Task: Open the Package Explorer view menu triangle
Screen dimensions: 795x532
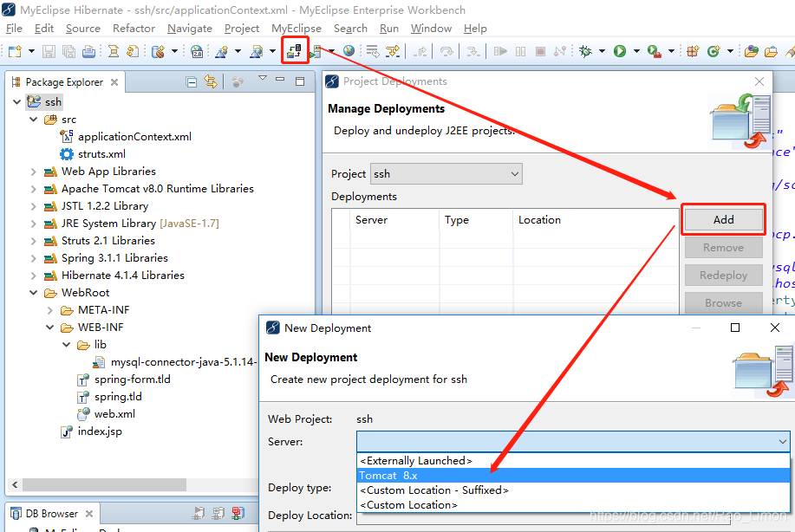Action: coord(262,78)
